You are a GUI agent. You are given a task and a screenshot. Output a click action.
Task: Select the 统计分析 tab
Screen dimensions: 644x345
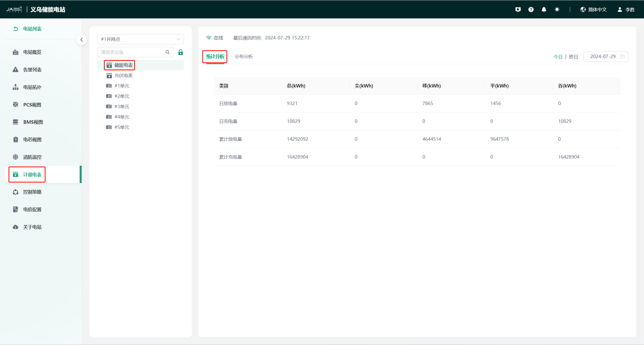pos(215,56)
